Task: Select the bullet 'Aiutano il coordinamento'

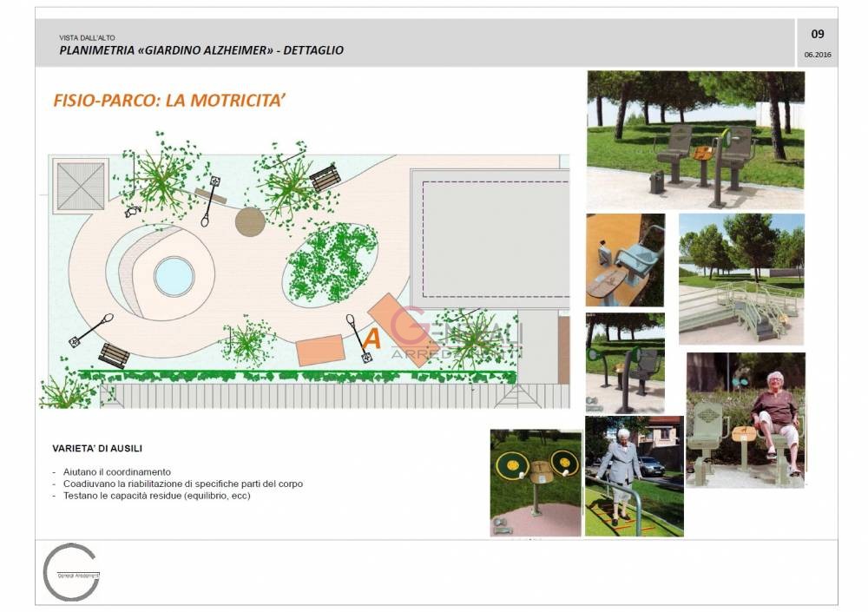Action: (x=115, y=471)
